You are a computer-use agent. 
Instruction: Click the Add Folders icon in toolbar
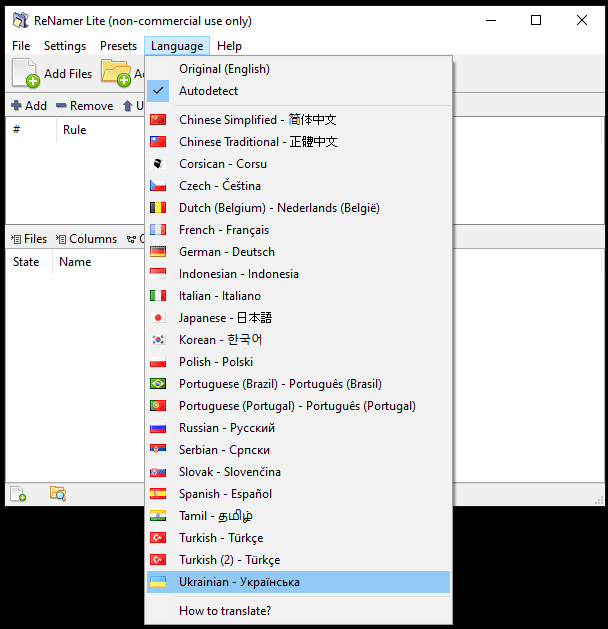coord(116,73)
